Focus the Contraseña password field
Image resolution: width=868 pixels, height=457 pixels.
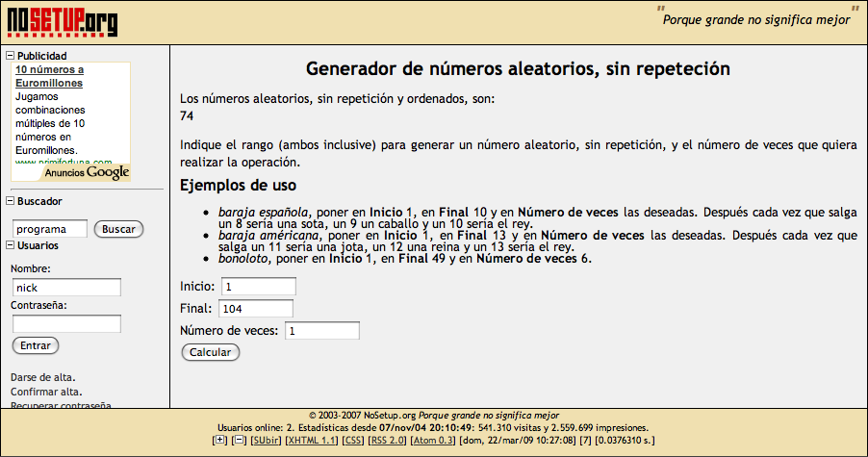[x=66, y=323]
